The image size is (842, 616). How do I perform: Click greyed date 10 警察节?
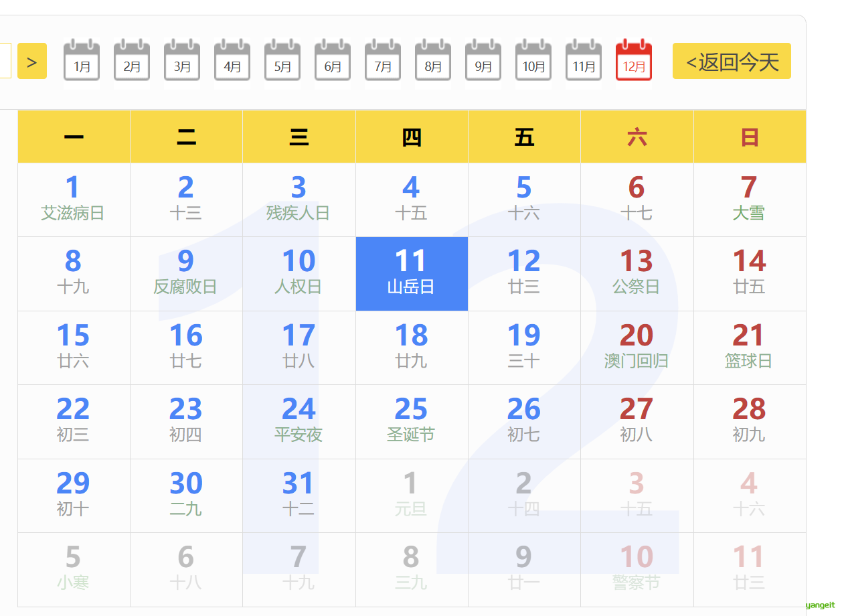click(x=637, y=568)
